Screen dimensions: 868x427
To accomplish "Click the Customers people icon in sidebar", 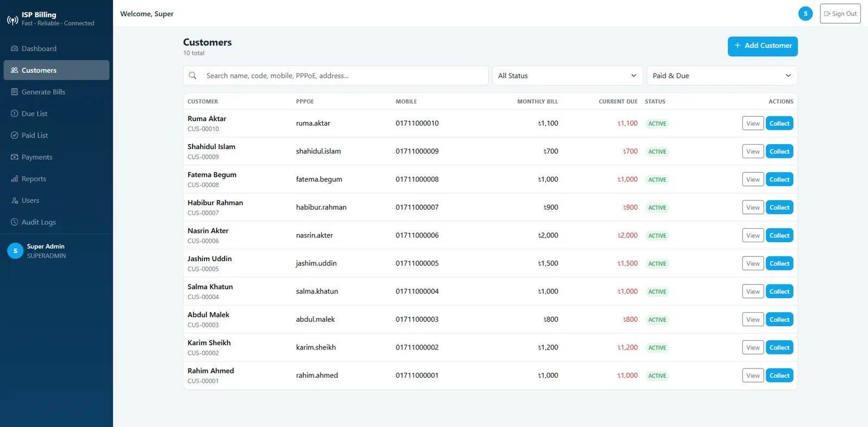I will pos(15,70).
